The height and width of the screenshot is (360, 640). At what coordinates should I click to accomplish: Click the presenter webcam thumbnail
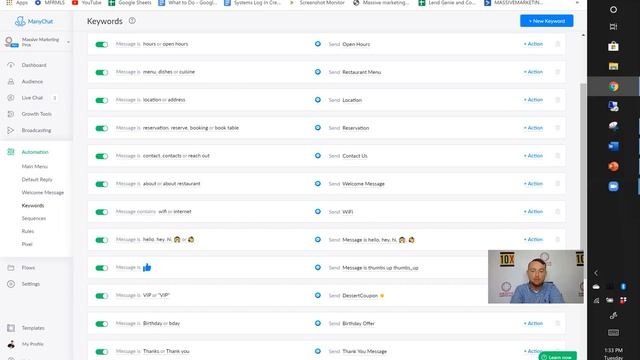(536, 277)
